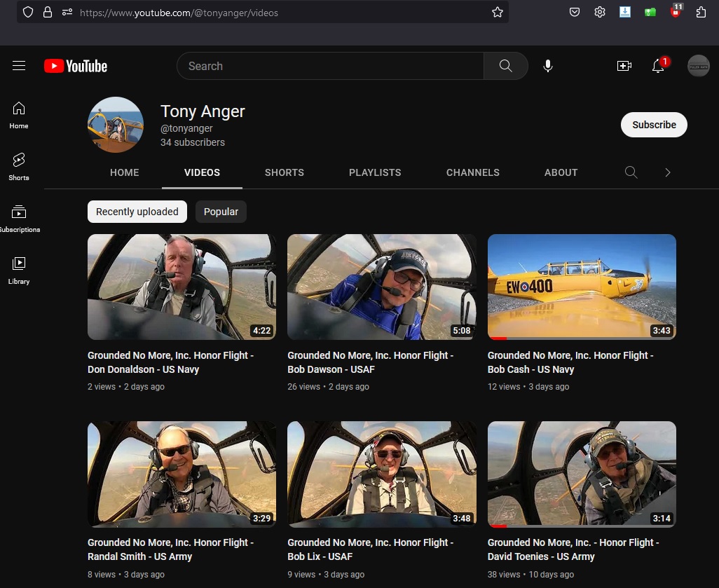Open the hamburger guide menu
The image size is (719, 588).
19,66
